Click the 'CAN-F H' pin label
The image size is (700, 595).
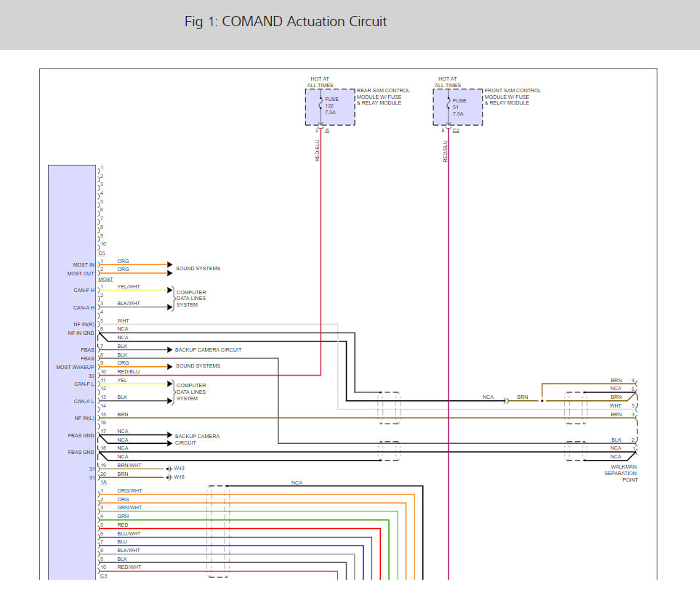coord(84,291)
